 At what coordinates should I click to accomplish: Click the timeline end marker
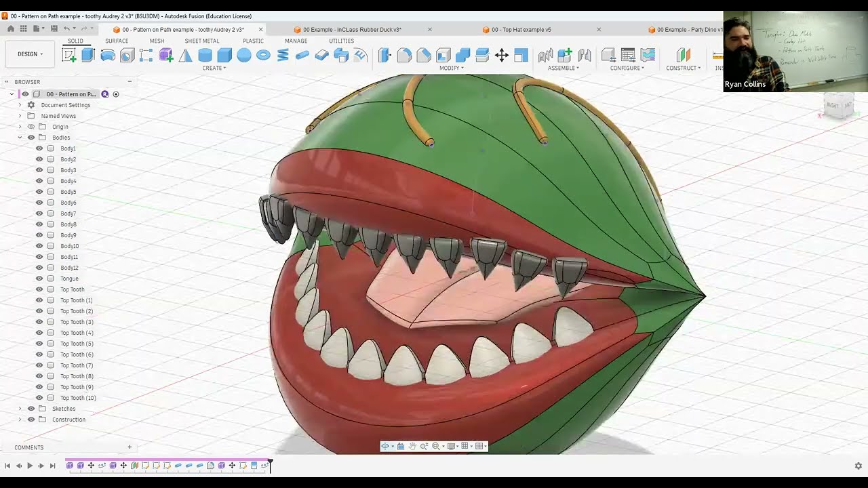[x=270, y=465]
